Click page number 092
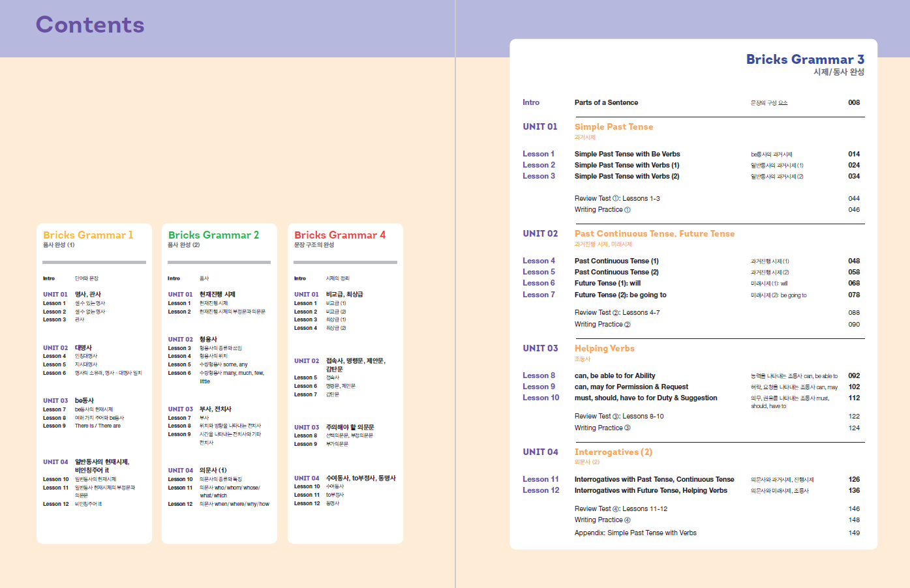This screenshot has height=588, width=910. click(854, 375)
